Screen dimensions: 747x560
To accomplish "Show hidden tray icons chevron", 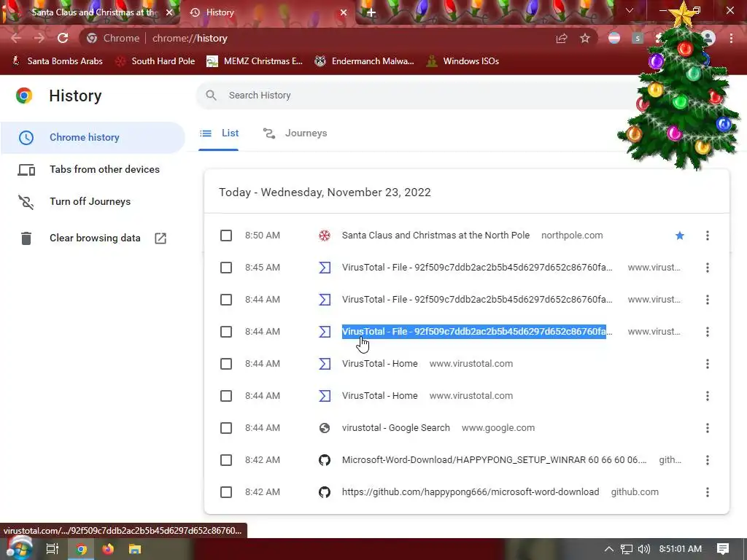I will 609,549.
